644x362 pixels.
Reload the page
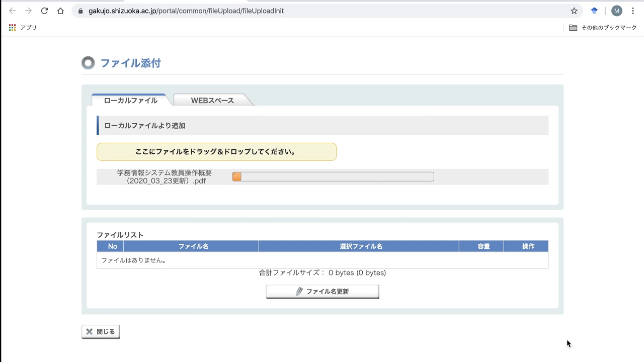pyautogui.click(x=44, y=11)
